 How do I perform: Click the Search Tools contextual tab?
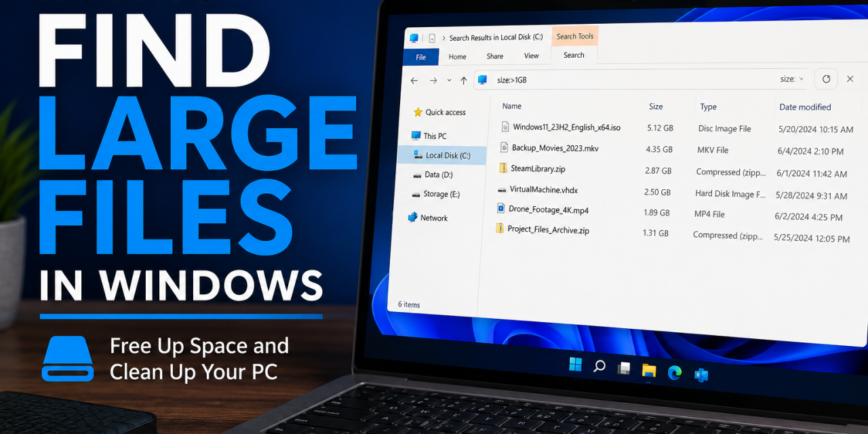pyautogui.click(x=575, y=37)
